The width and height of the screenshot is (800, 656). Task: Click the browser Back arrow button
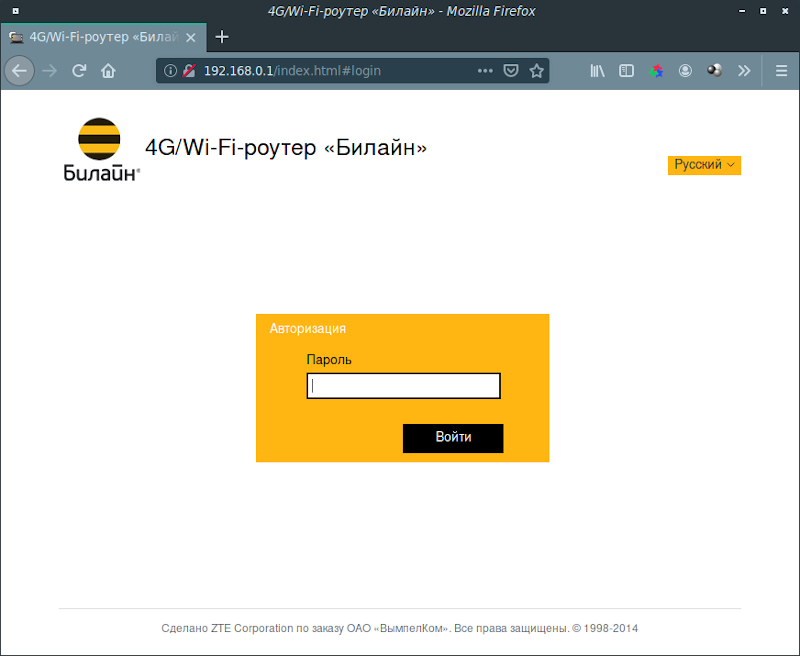[x=19, y=71]
